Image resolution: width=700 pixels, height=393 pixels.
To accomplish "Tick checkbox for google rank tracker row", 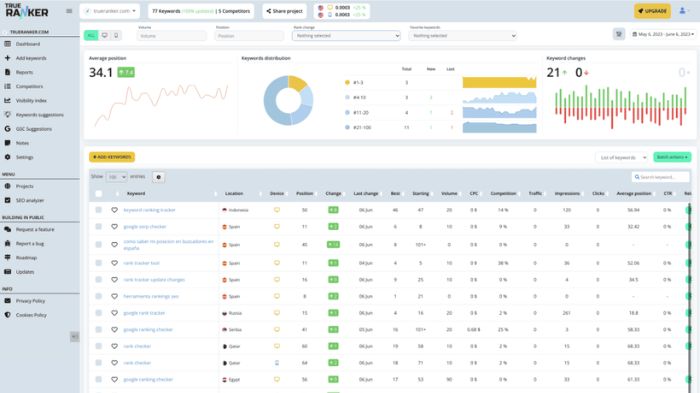I will (x=99, y=313).
